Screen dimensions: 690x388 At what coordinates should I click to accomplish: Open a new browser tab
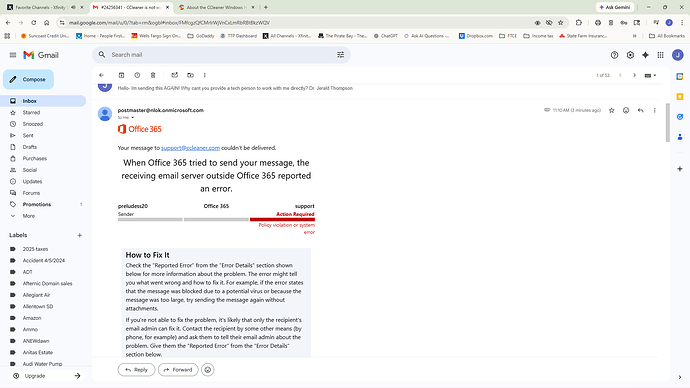[x=266, y=7]
